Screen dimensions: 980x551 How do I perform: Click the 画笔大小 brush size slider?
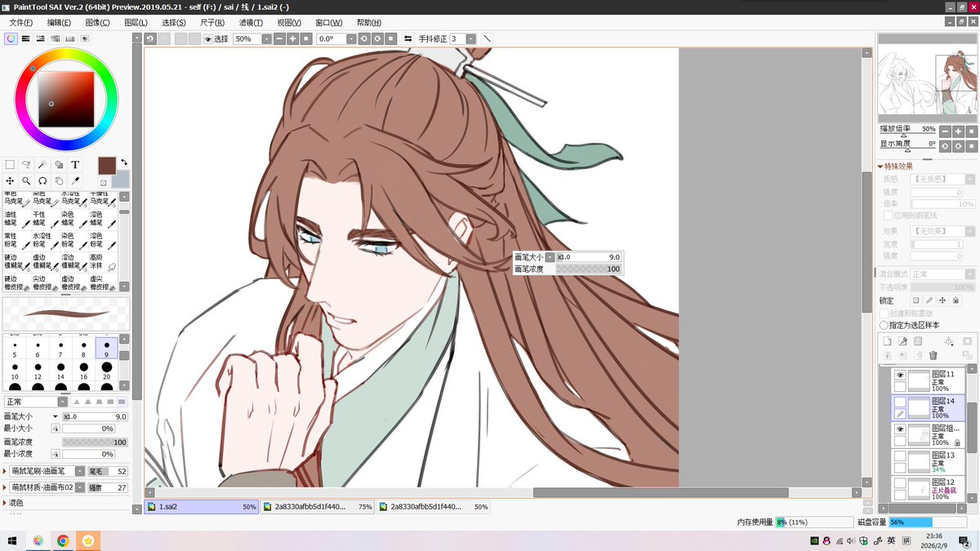(95, 416)
